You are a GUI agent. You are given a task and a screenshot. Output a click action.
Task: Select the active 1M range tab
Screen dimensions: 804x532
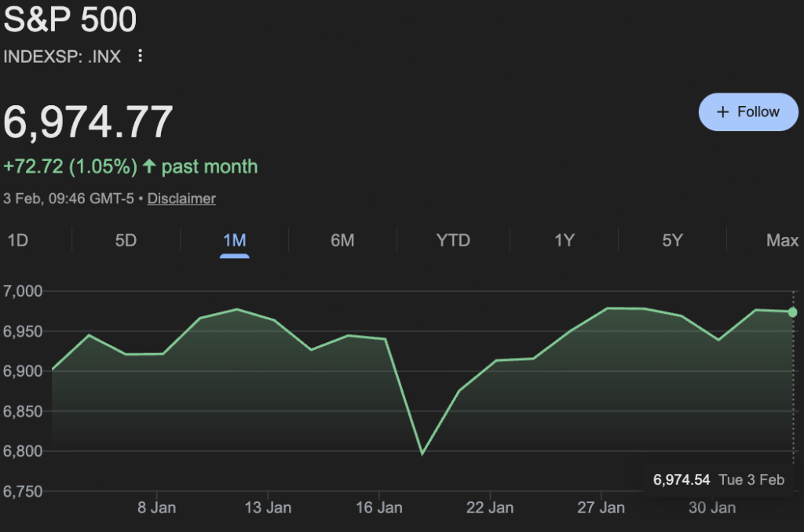[234, 240]
